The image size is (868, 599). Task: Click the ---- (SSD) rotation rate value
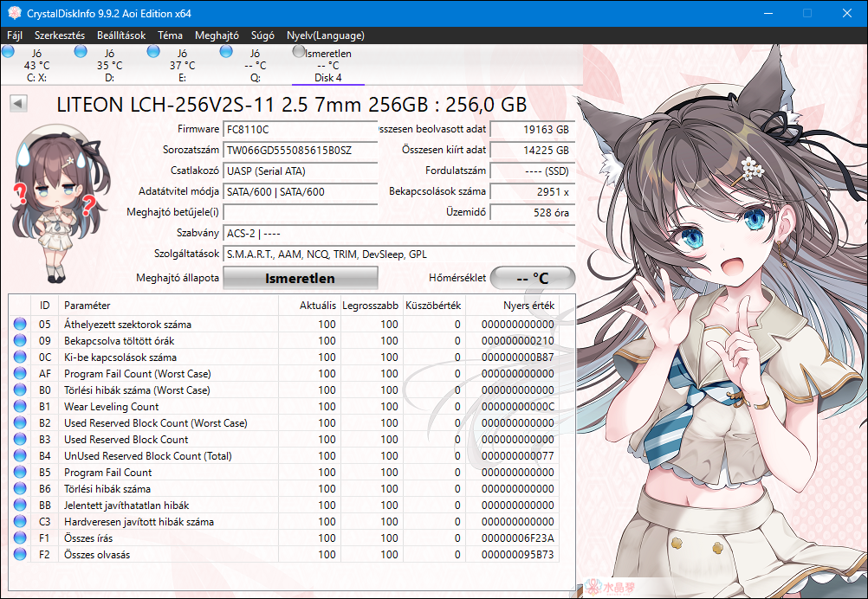click(x=533, y=171)
